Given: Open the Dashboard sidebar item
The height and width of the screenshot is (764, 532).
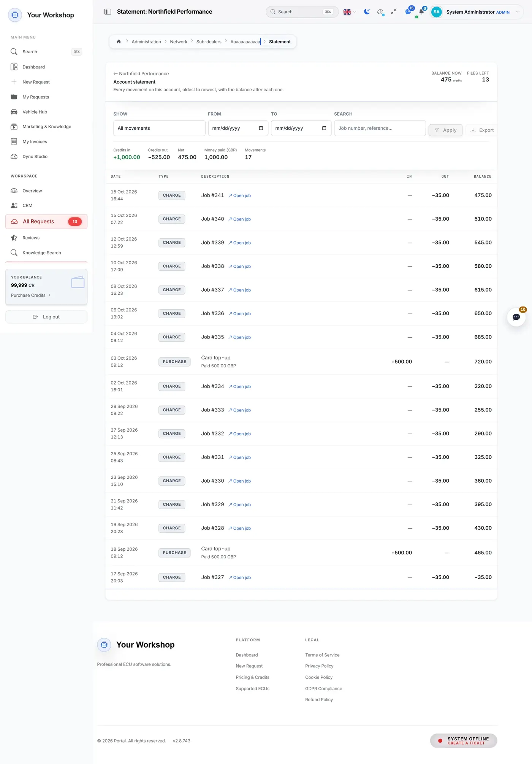Looking at the screenshot, I should coord(46,67).
